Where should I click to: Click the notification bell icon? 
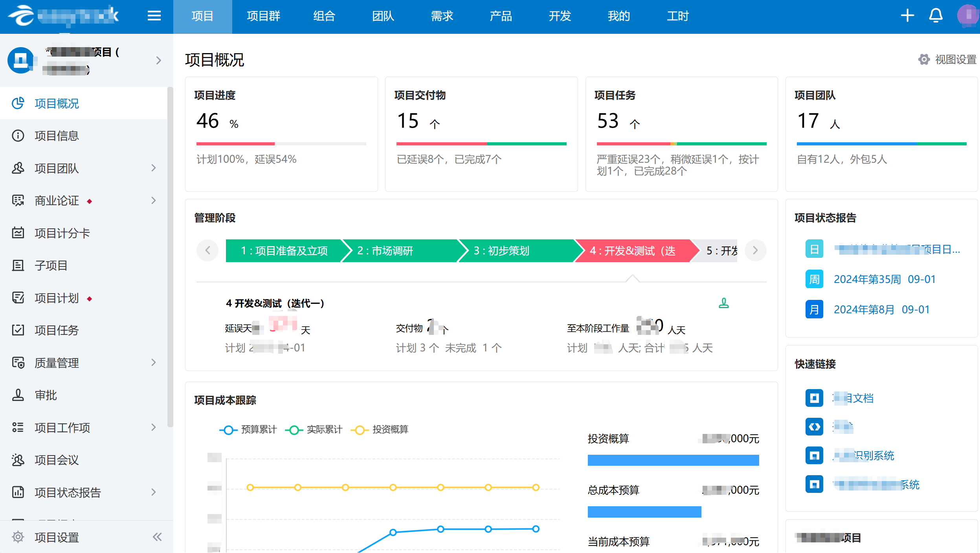(x=936, y=16)
